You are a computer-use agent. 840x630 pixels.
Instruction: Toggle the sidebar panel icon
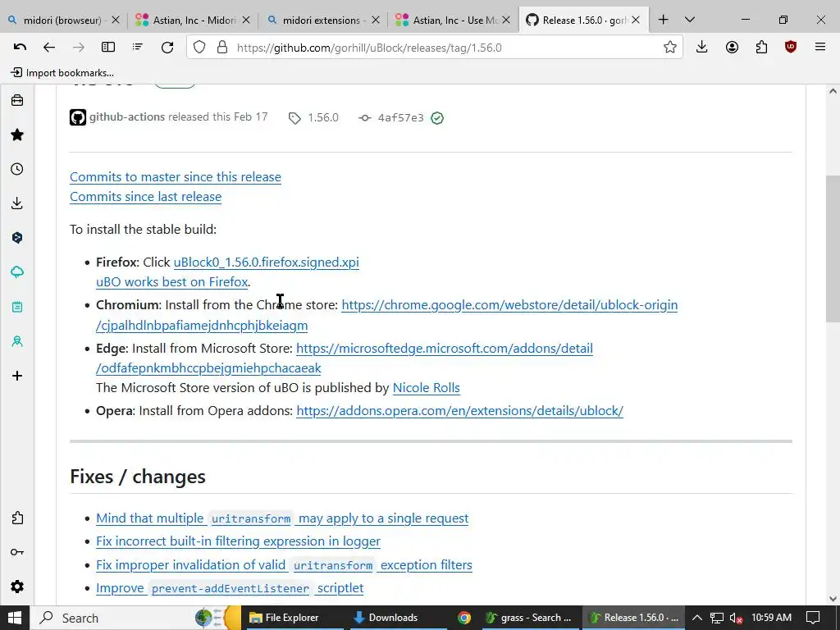(x=108, y=47)
